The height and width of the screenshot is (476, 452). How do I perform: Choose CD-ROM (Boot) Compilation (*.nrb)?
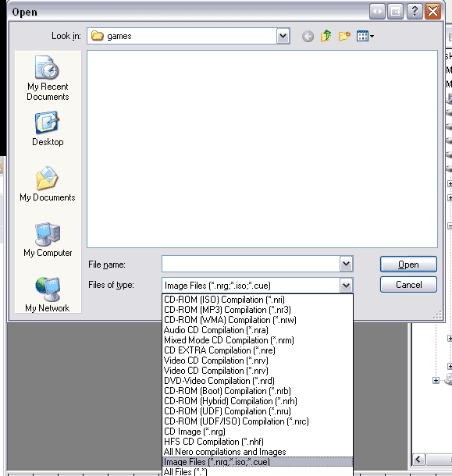click(x=258, y=391)
